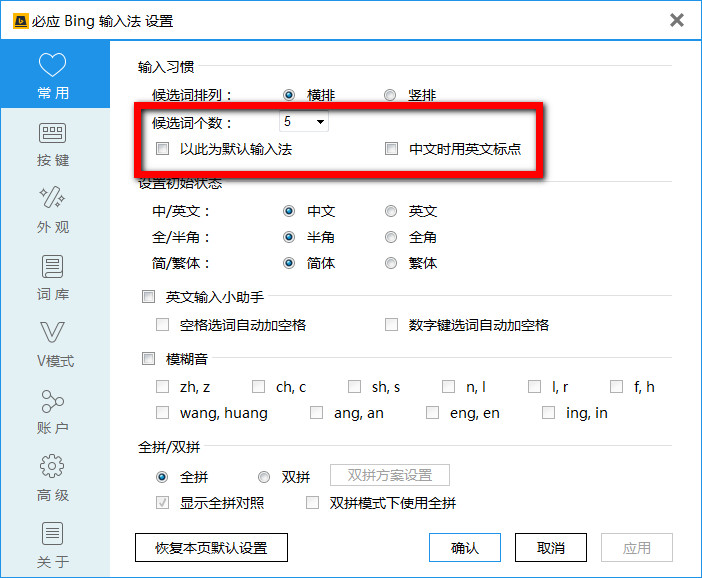Click 双拼方案设置 button

pyautogui.click(x=390, y=475)
